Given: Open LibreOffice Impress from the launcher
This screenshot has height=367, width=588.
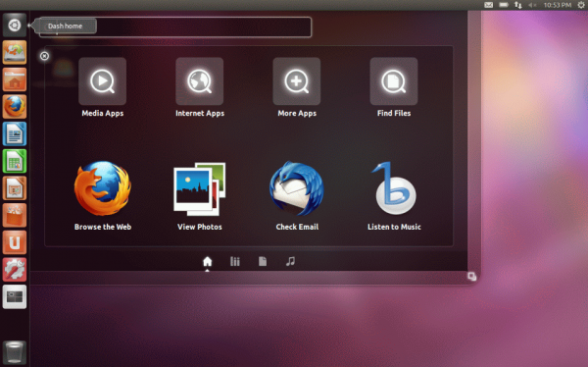Looking at the screenshot, I should [15, 187].
